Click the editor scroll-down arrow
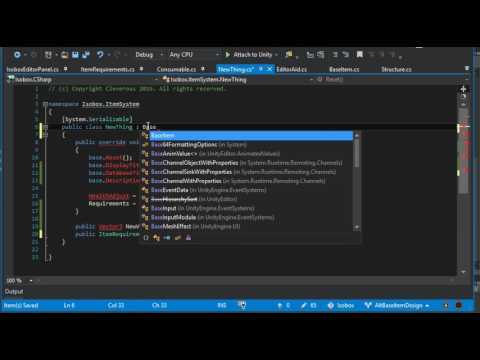This screenshot has height=360, width=480. coord(463,272)
